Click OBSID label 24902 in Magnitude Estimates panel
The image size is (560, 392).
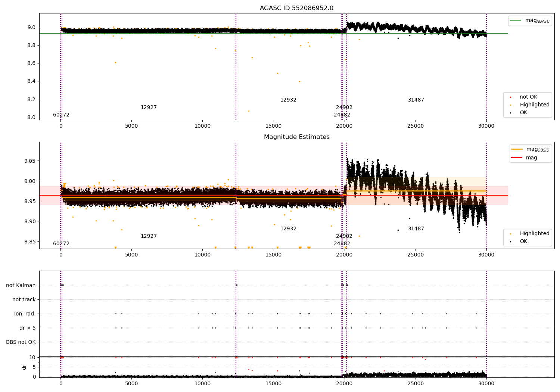[x=344, y=236]
